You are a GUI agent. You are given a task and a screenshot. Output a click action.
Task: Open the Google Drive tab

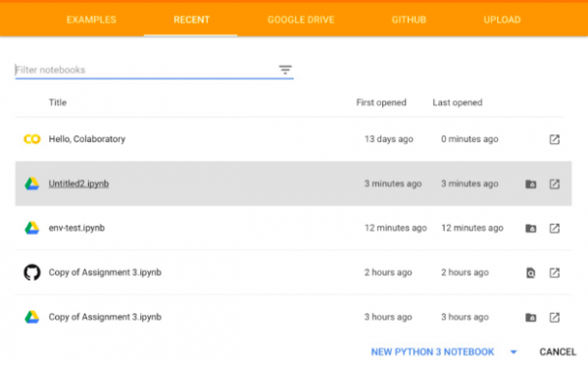click(301, 20)
